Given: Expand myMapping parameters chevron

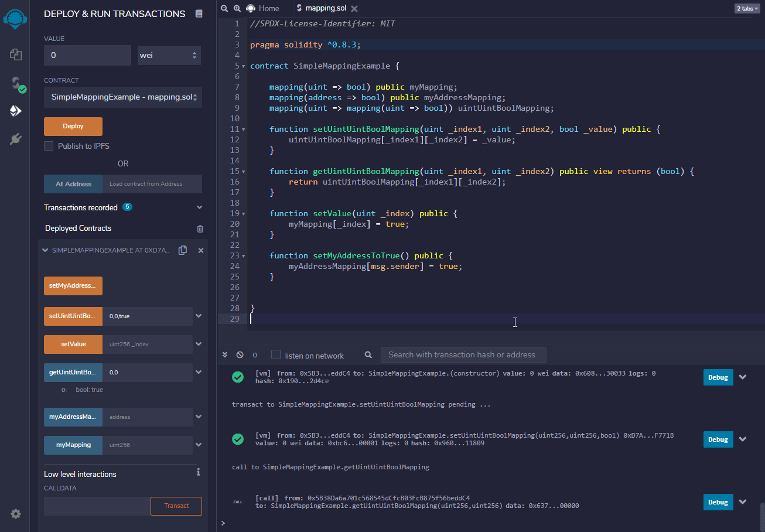Looking at the screenshot, I should click(199, 445).
